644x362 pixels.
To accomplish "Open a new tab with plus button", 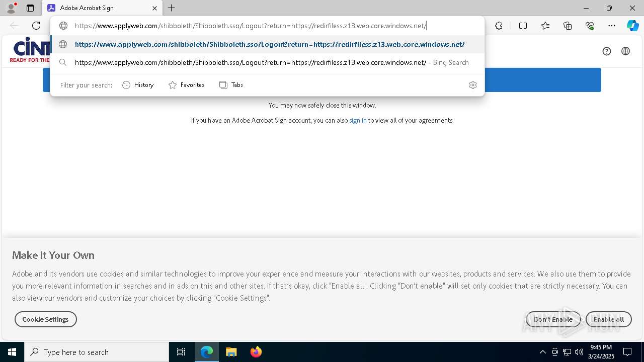I will point(172,8).
